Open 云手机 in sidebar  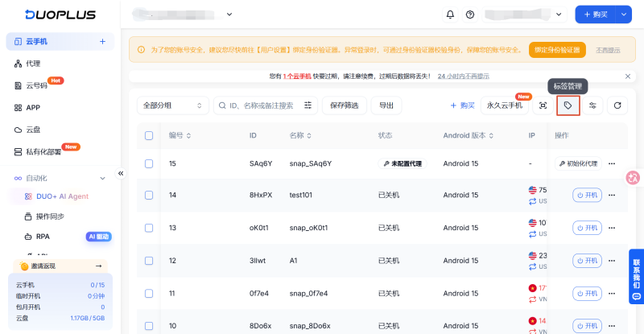[x=60, y=42]
